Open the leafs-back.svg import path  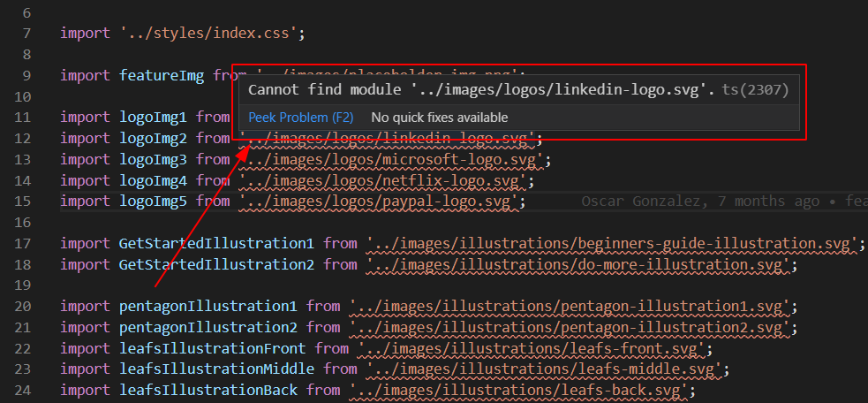click(x=518, y=391)
